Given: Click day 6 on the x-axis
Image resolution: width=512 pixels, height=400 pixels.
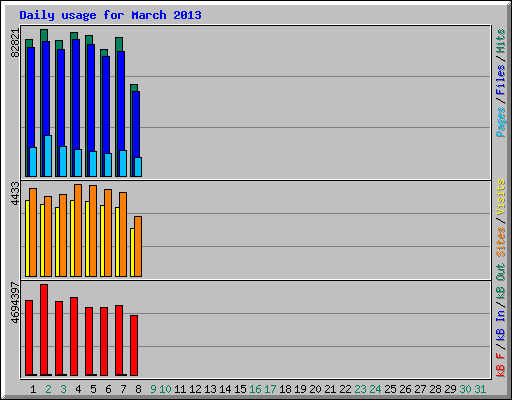Looking at the screenshot, I should point(108,389).
